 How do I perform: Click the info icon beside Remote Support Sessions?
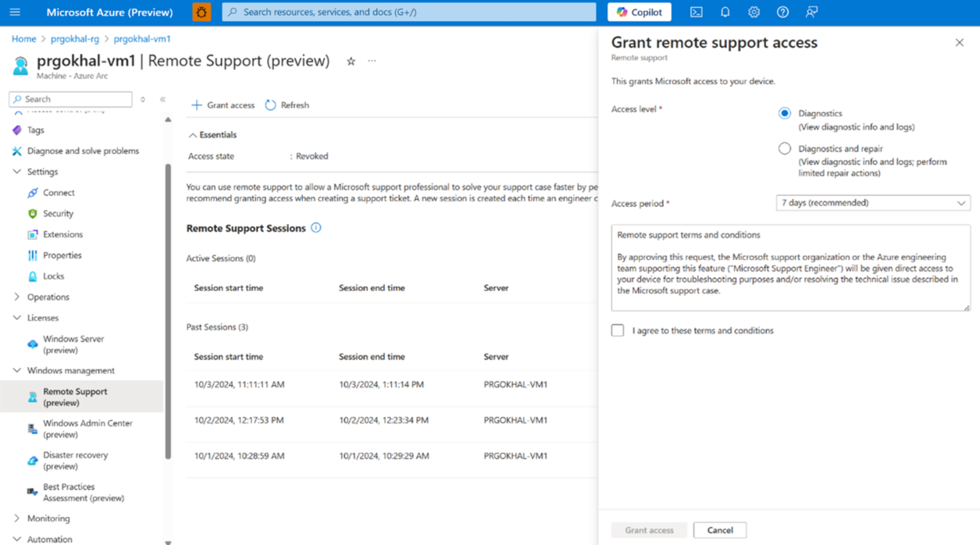(x=316, y=228)
